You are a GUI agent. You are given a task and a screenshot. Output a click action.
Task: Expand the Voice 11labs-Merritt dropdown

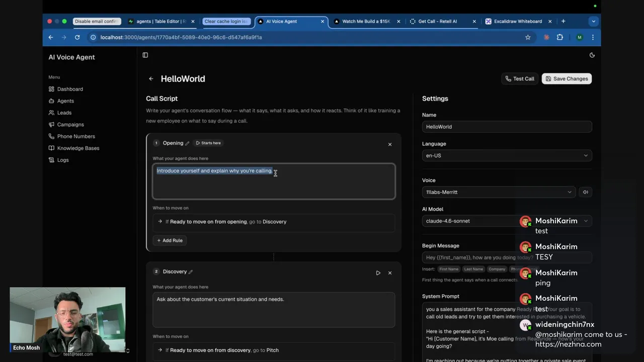click(499, 192)
